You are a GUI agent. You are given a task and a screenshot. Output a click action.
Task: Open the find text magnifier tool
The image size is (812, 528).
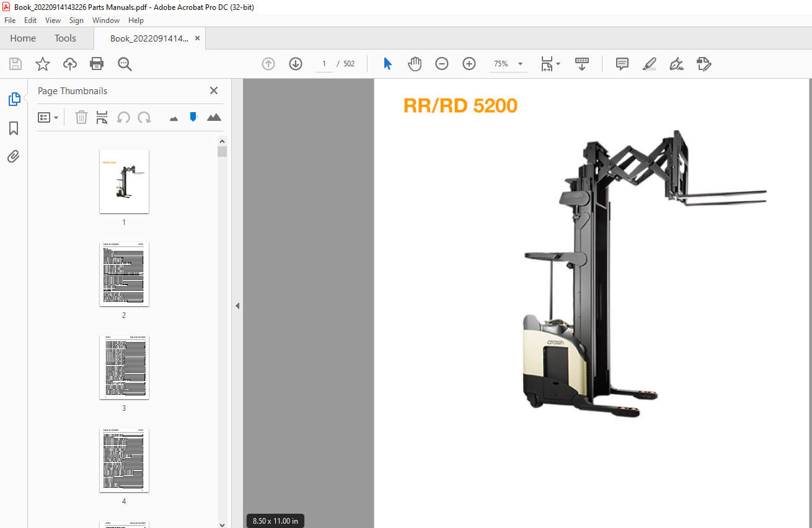click(x=125, y=64)
